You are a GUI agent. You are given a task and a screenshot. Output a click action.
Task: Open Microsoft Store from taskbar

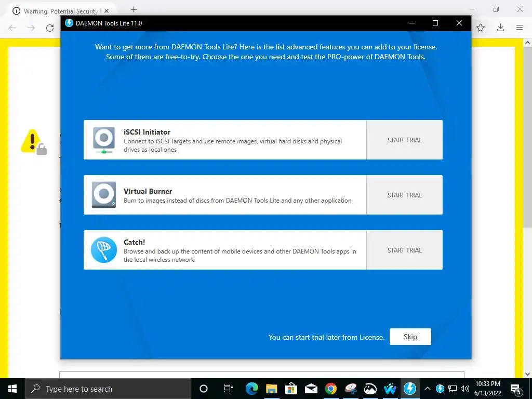tap(291, 389)
